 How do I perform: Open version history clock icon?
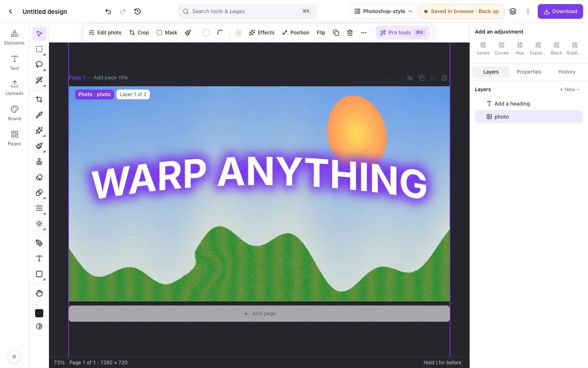pyautogui.click(x=138, y=11)
